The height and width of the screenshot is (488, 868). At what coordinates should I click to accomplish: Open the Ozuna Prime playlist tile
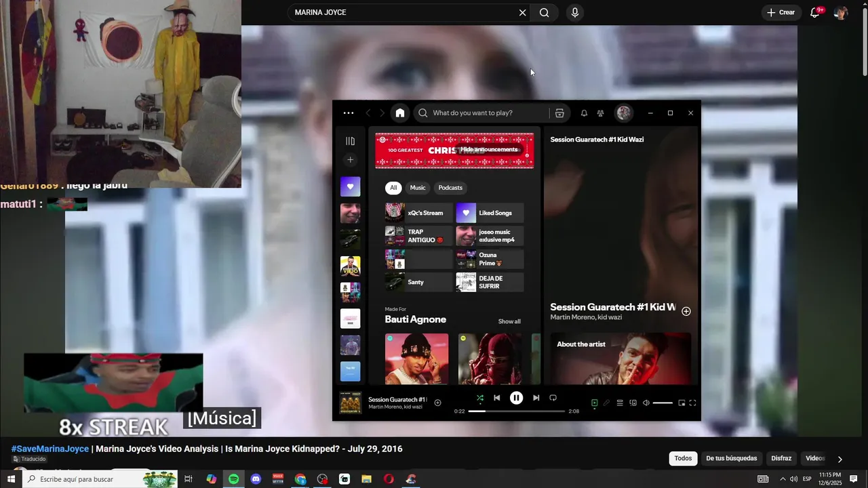(x=490, y=259)
